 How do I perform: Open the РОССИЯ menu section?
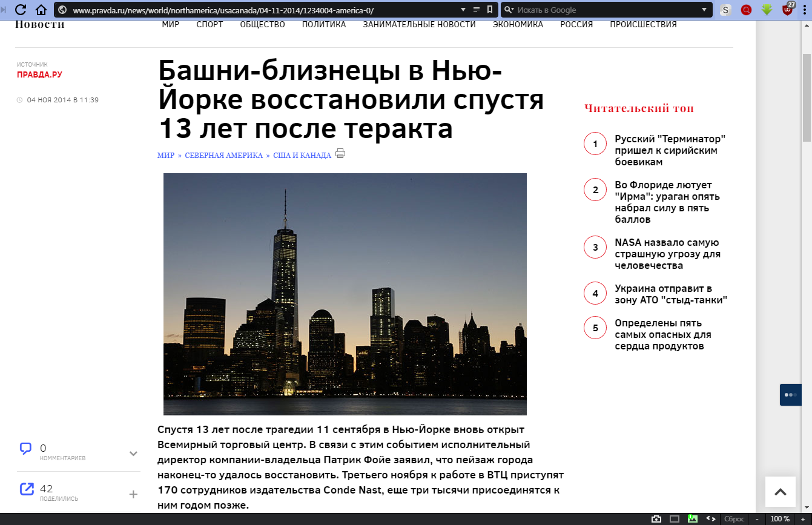[576, 25]
